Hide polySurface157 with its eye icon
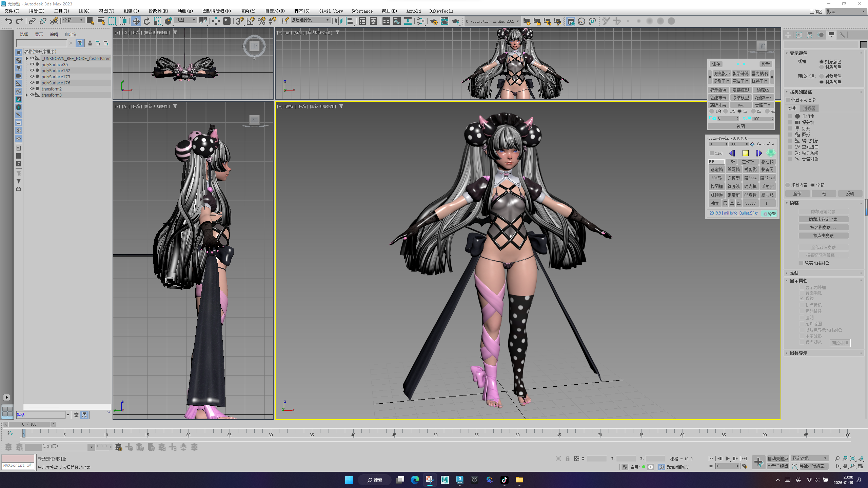 pos(32,70)
